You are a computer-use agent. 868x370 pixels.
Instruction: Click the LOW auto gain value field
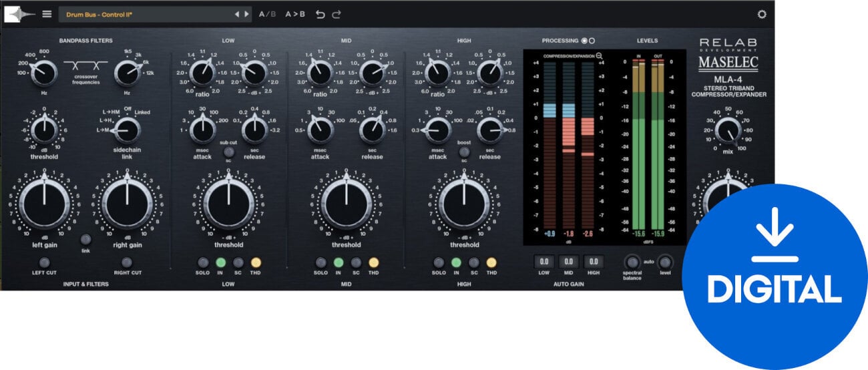click(544, 262)
